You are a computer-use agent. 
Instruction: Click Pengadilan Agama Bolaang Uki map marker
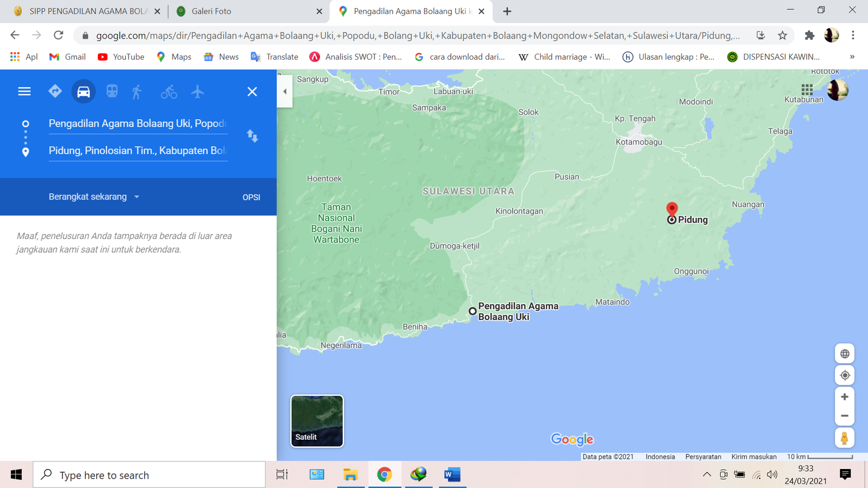(473, 311)
